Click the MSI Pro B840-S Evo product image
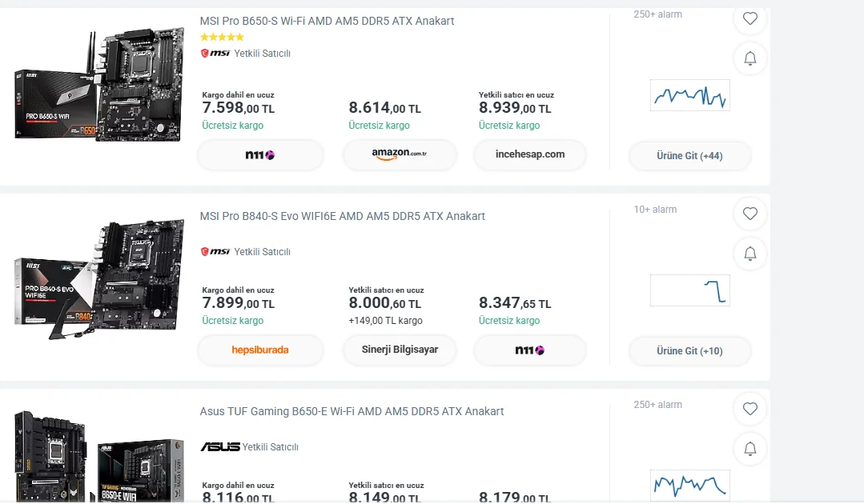 [99, 279]
